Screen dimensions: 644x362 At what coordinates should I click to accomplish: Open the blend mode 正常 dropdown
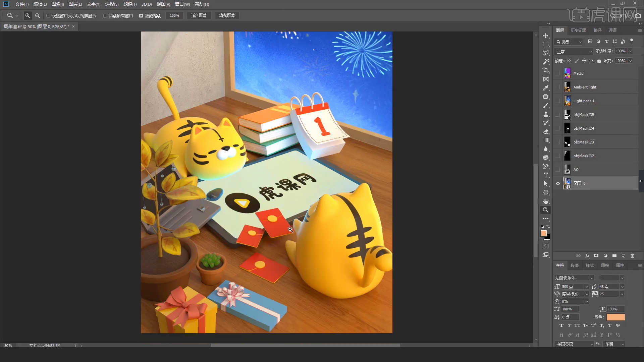pyautogui.click(x=574, y=51)
